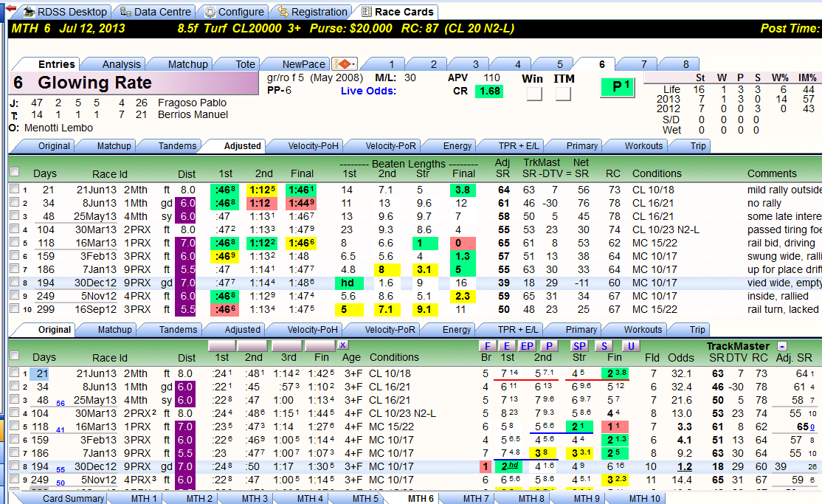Click the Odds column header
Image resolution: width=822 pixels, height=504 pixels.
pos(681,358)
